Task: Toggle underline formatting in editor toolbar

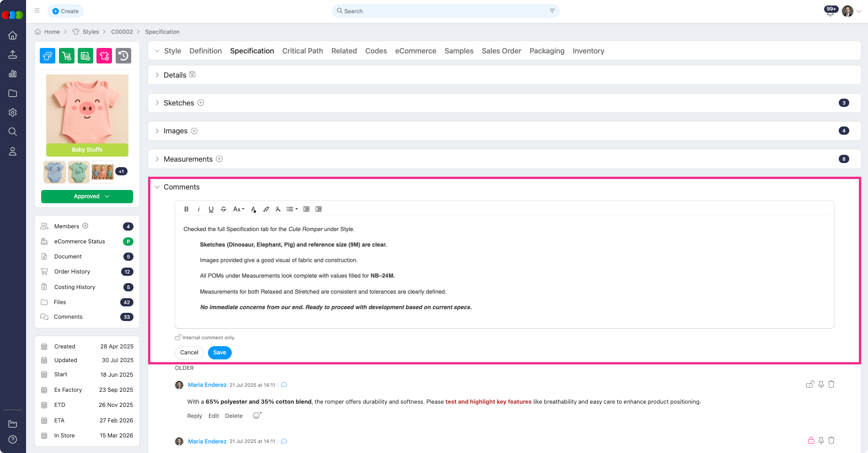Action: pos(211,209)
